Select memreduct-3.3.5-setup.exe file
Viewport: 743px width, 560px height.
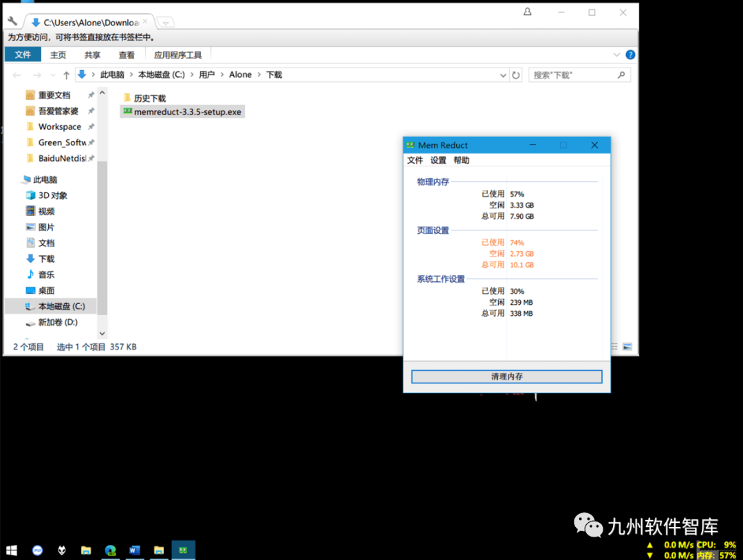click(182, 112)
